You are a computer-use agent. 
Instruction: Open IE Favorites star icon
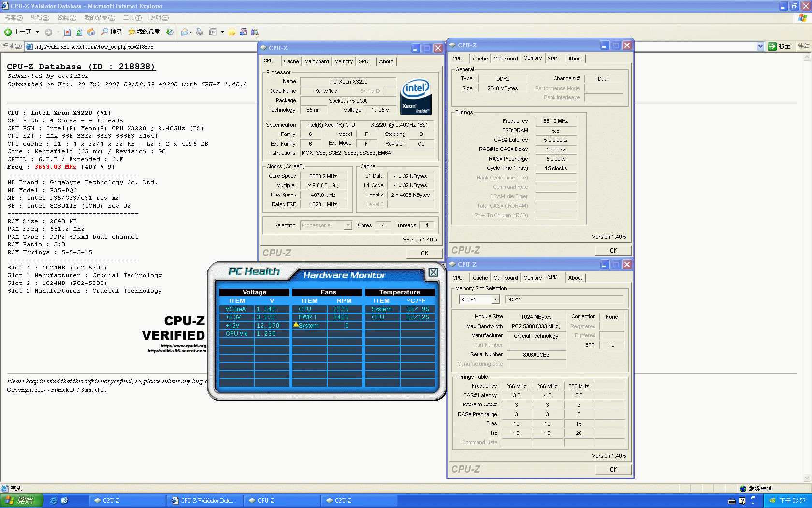click(131, 32)
